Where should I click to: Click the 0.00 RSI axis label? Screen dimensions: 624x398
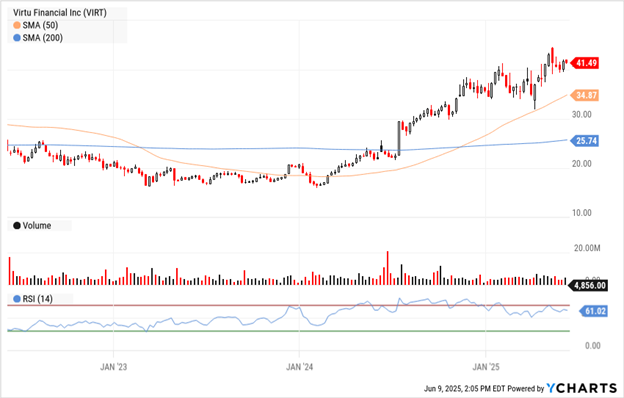pos(593,345)
